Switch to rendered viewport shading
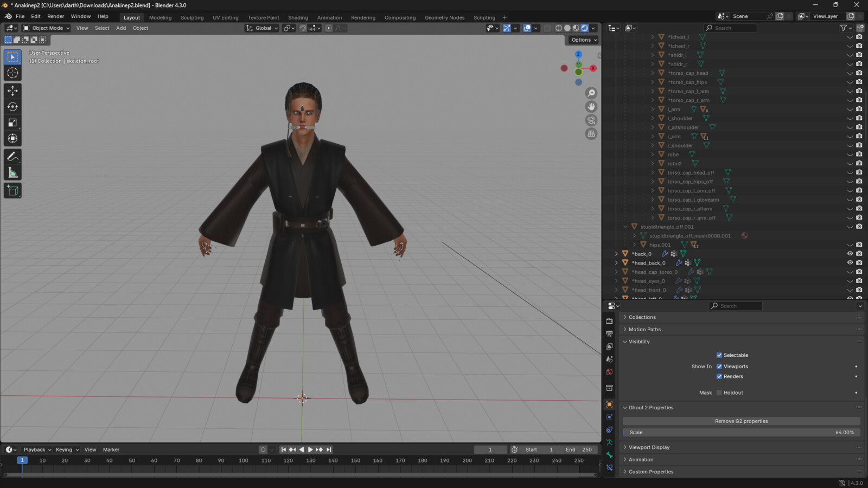Viewport: 868px width, 488px height. 585,28
